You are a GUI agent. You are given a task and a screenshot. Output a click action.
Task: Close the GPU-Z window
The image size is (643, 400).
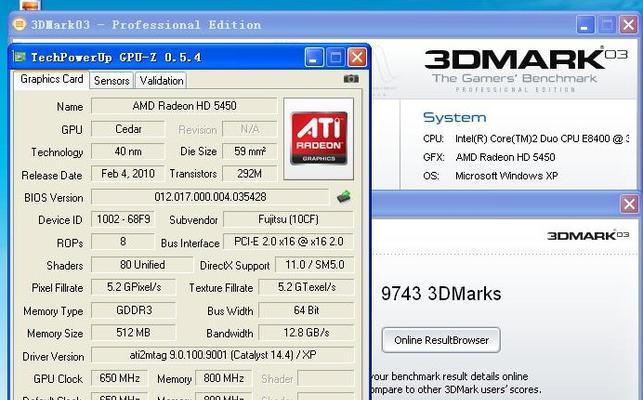pos(357,57)
